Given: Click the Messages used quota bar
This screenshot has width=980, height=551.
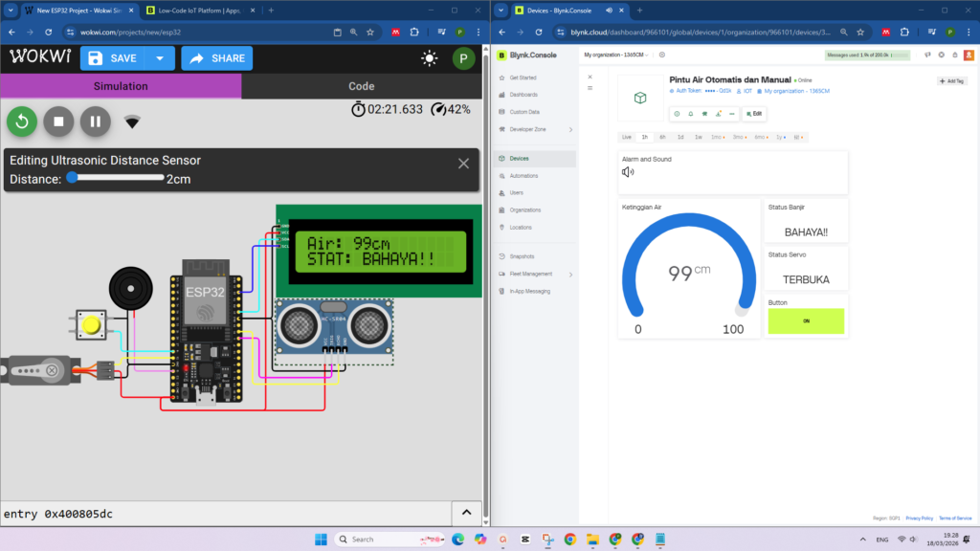Looking at the screenshot, I should coord(867,55).
